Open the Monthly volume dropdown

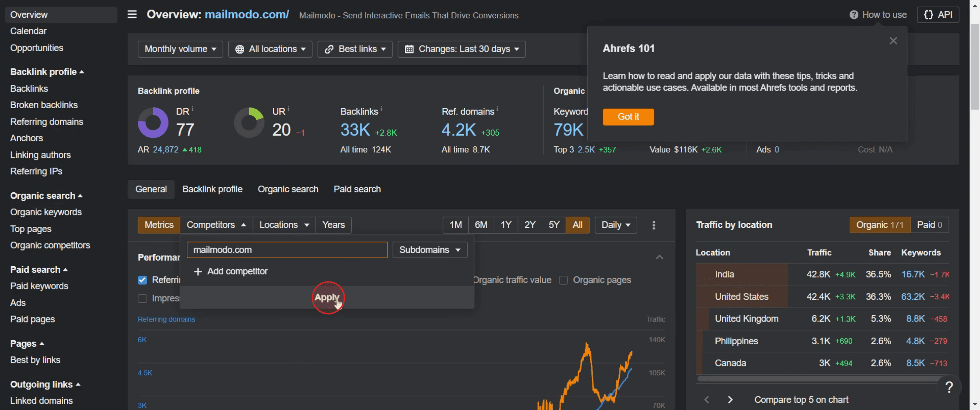[x=180, y=49]
